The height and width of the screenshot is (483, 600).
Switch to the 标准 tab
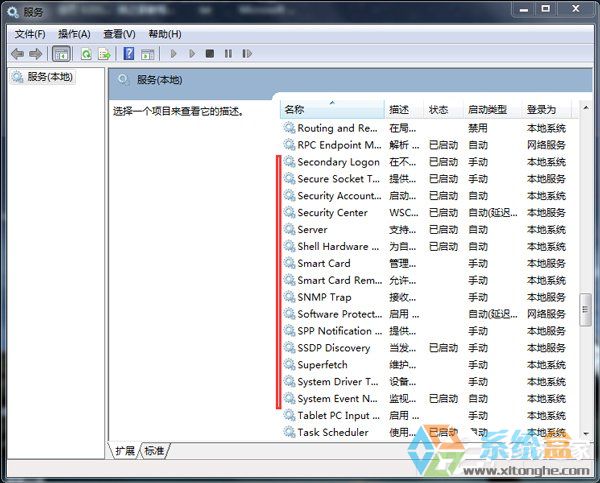pos(155,450)
